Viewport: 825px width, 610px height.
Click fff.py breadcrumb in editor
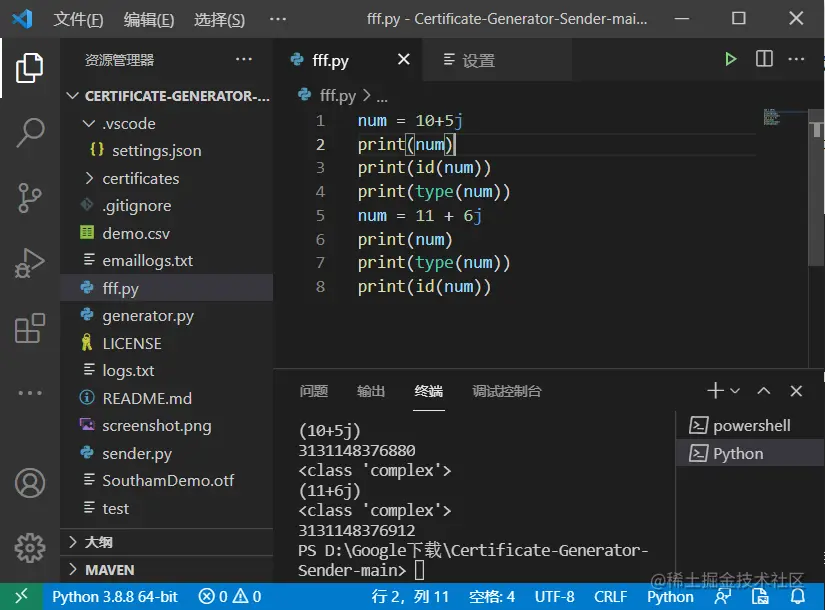337,96
